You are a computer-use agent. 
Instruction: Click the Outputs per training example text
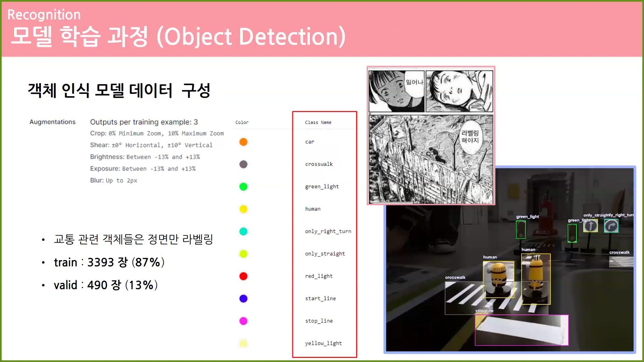tap(144, 122)
